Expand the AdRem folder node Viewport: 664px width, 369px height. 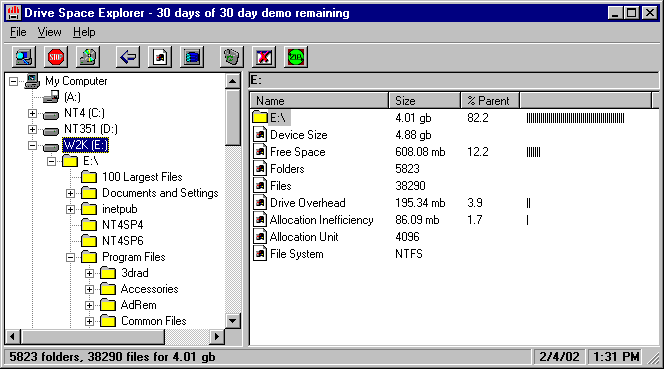89,305
